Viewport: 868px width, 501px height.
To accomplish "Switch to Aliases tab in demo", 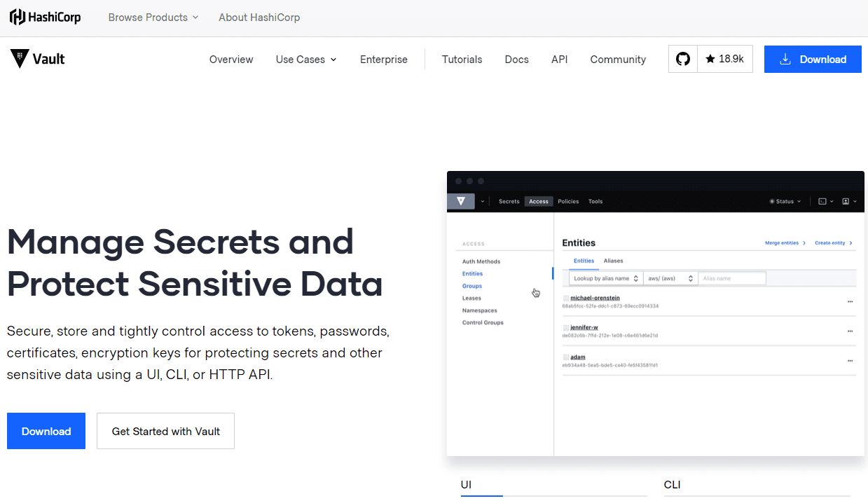I will click(x=613, y=261).
